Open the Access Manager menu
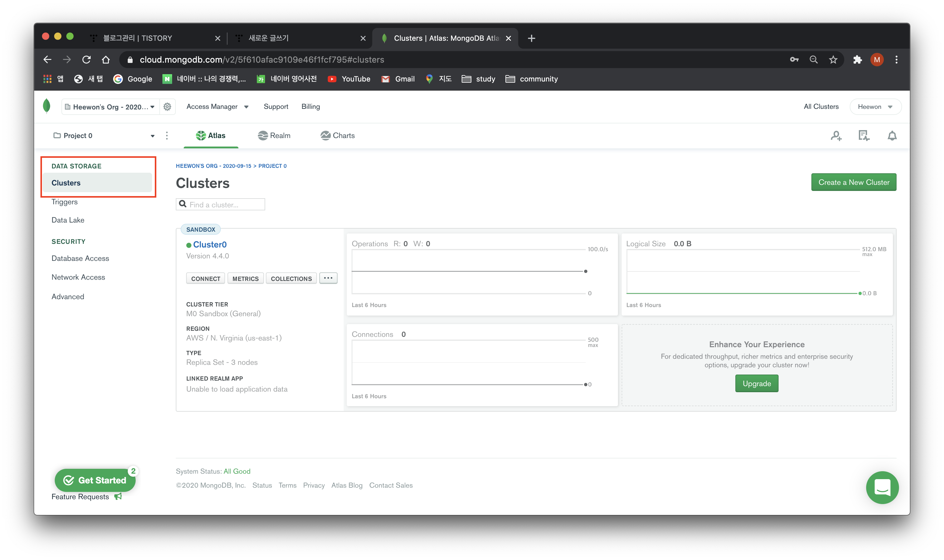This screenshot has height=560, width=944. tap(217, 107)
